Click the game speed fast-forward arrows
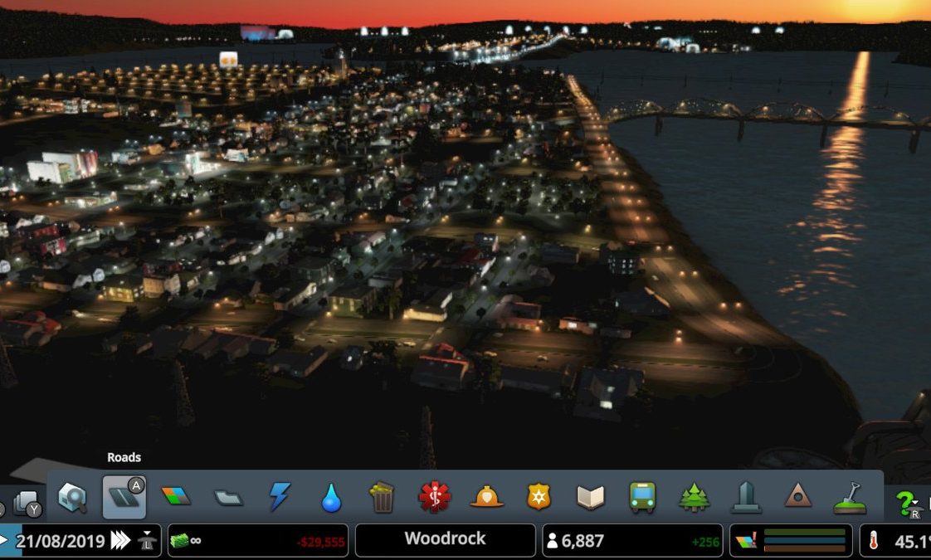This screenshot has width=931, height=560. [120, 540]
